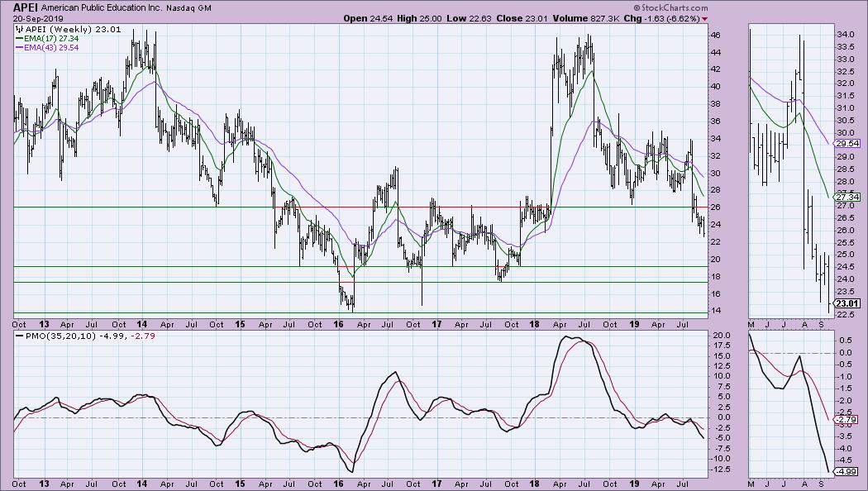Click the Volume 827.3K value
This screenshot has width=868, height=491.
click(x=585, y=18)
